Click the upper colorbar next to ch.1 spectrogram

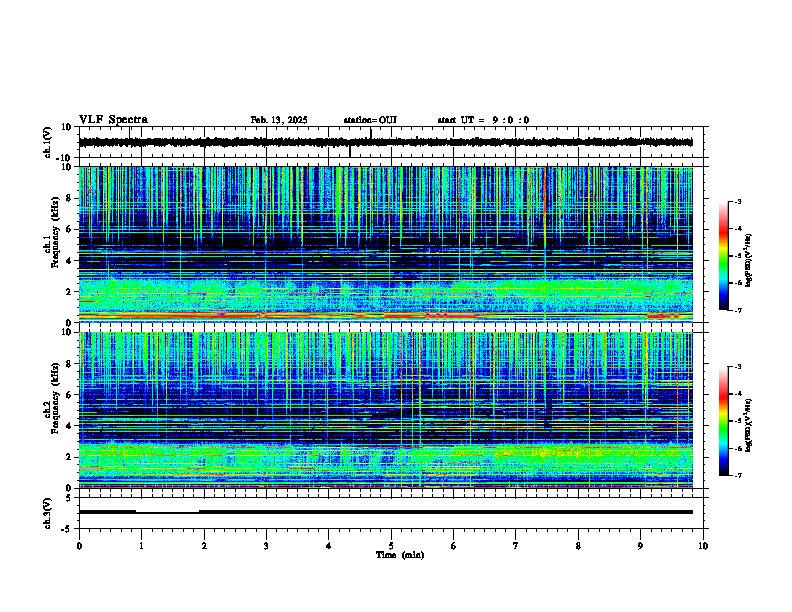(x=724, y=256)
